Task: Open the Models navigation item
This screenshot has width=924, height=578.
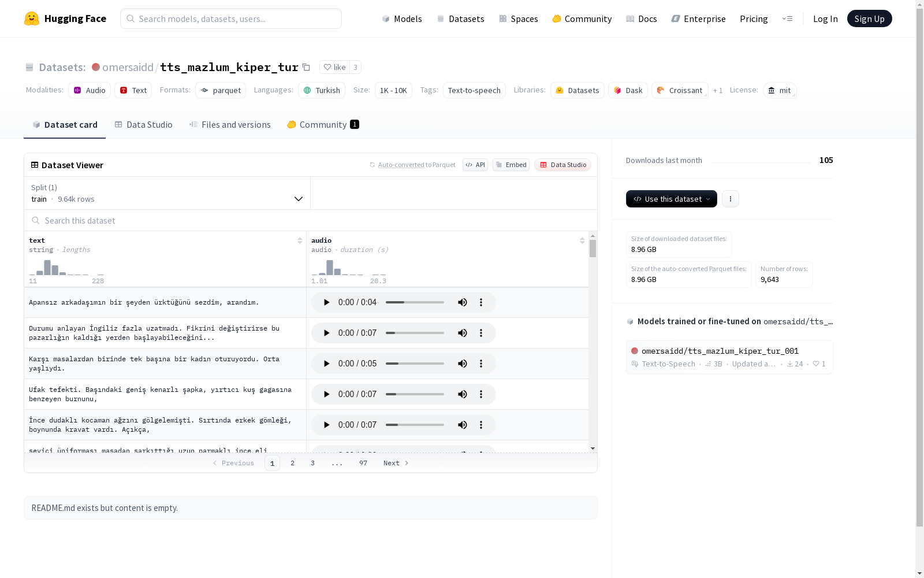Action: tap(402, 18)
